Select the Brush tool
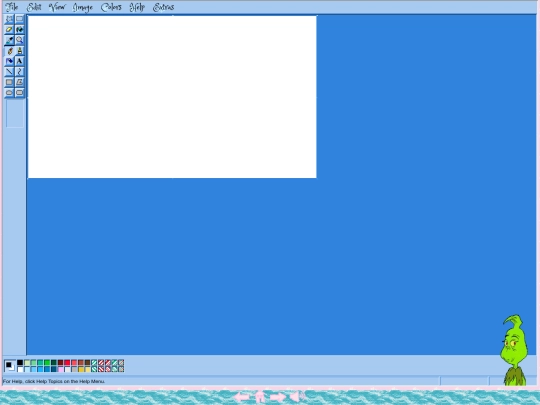Screen dimensions: 540x405 (20, 51)
